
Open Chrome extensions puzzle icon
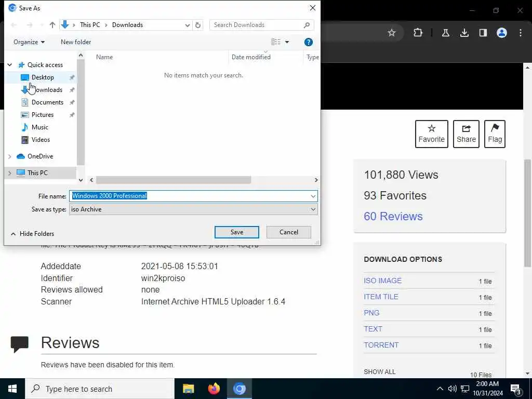click(x=418, y=33)
